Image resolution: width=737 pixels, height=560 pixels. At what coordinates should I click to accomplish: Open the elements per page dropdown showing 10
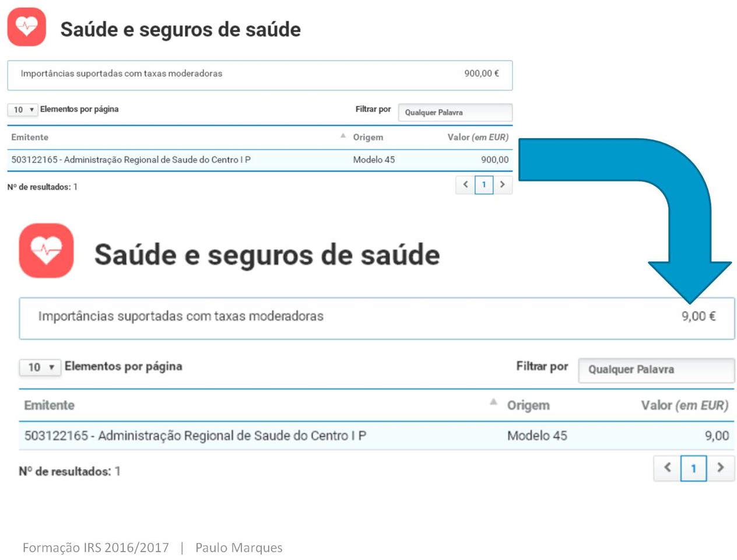click(22, 110)
